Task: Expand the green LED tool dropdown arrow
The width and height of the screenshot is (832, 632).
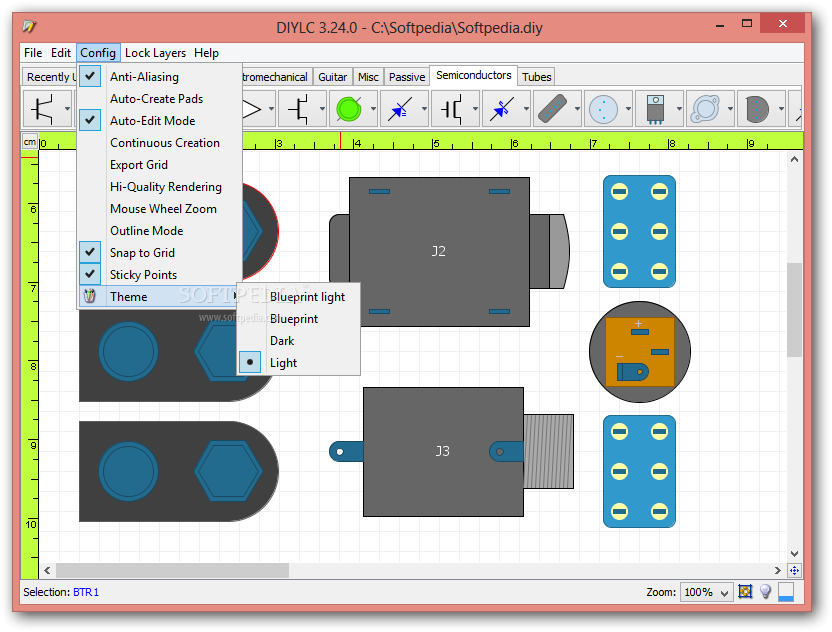Action: [x=373, y=109]
